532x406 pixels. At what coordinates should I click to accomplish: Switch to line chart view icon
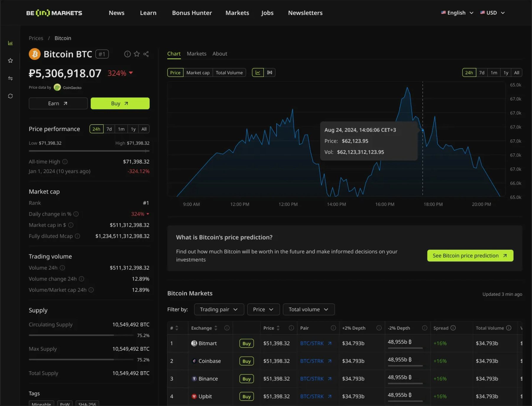[x=258, y=72]
